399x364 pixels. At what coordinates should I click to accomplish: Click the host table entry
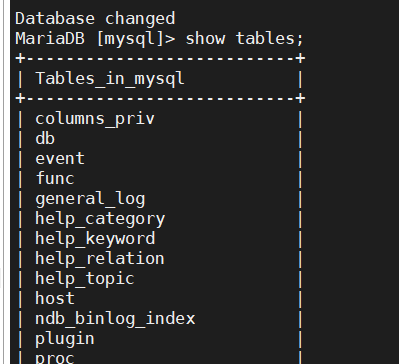pyautogui.click(x=55, y=298)
